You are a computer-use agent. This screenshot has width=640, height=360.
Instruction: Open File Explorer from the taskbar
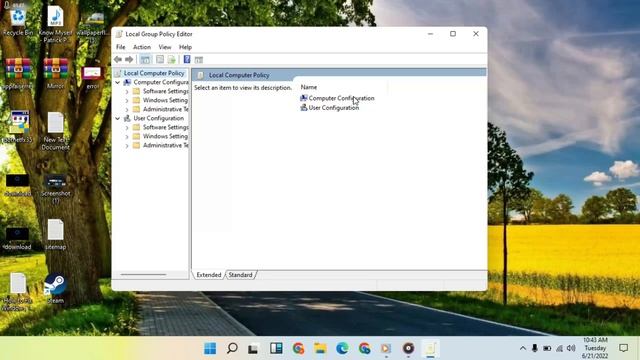pos(320,348)
